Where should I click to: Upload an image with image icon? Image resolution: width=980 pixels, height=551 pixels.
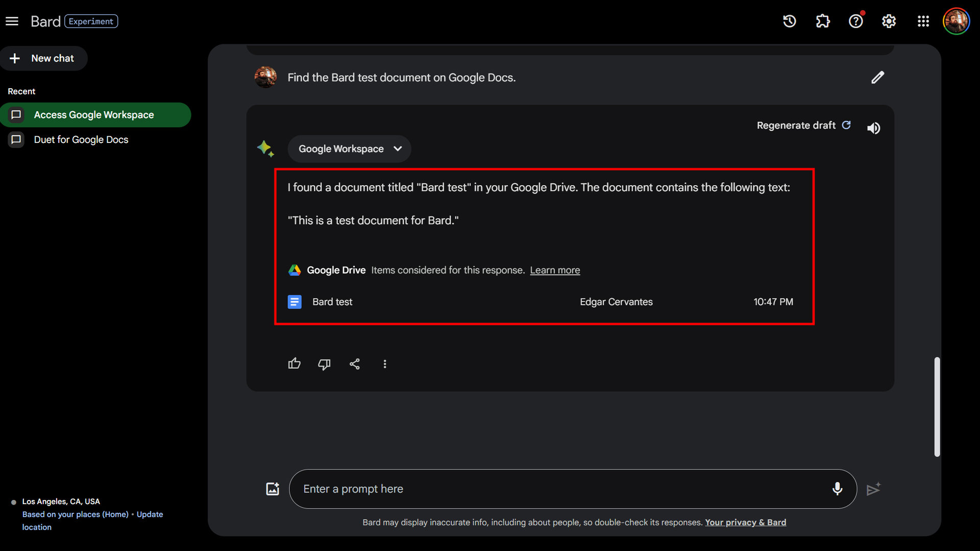coord(273,489)
